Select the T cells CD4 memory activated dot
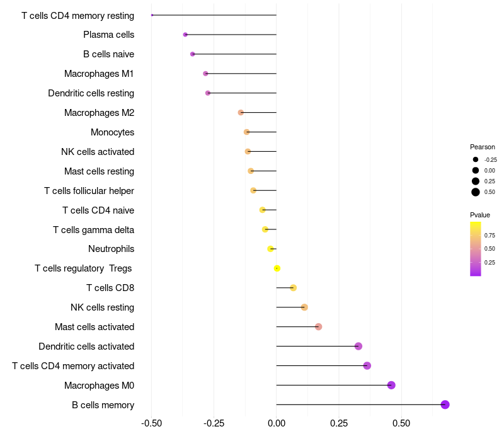The image size is (504, 441). 367,365
